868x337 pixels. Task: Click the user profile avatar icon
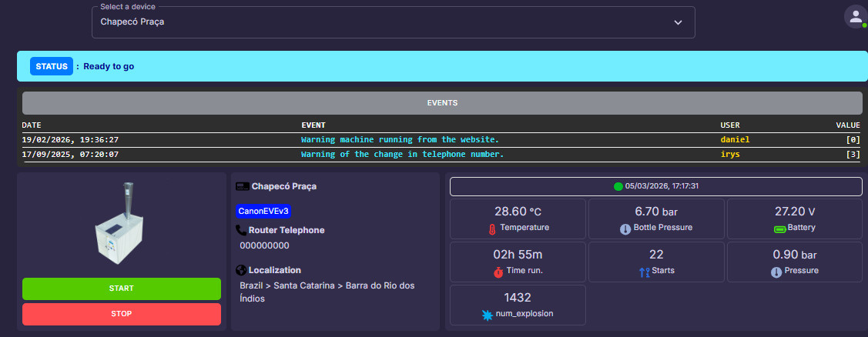(x=855, y=17)
